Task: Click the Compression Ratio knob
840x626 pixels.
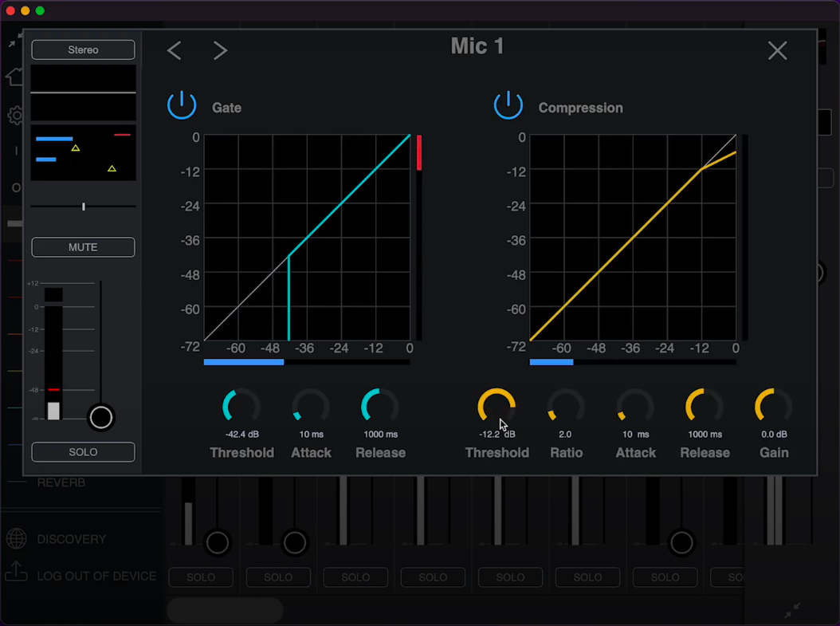Action: pyautogui.click(x=566, y=407)
